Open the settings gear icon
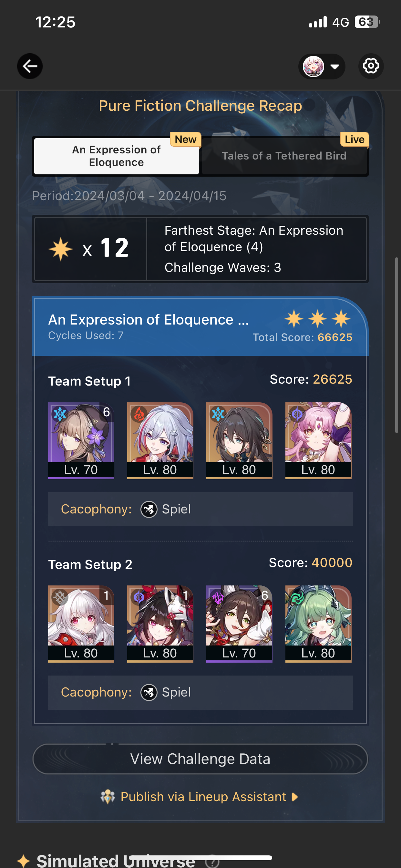The width and height of the screenshot is (401, 868). 371,66
